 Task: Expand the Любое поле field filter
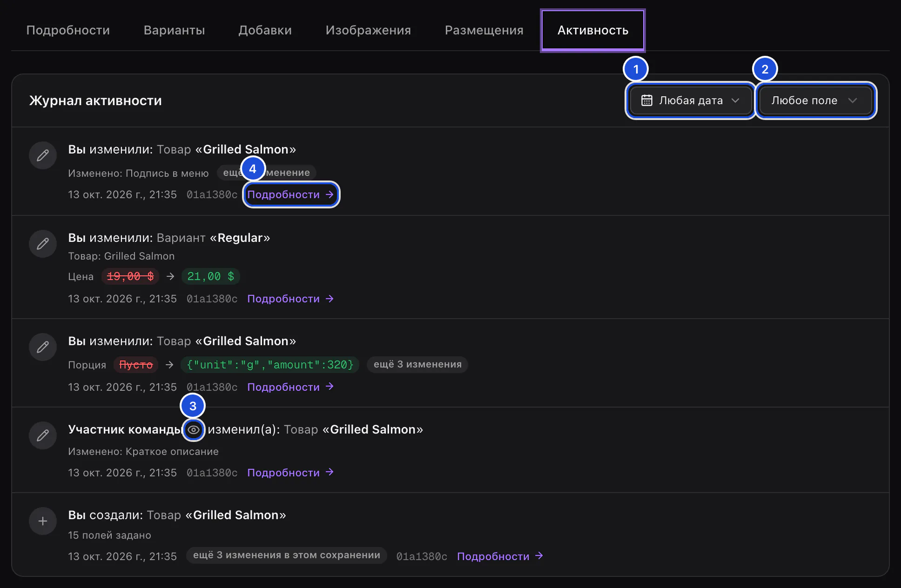[815, 100]
